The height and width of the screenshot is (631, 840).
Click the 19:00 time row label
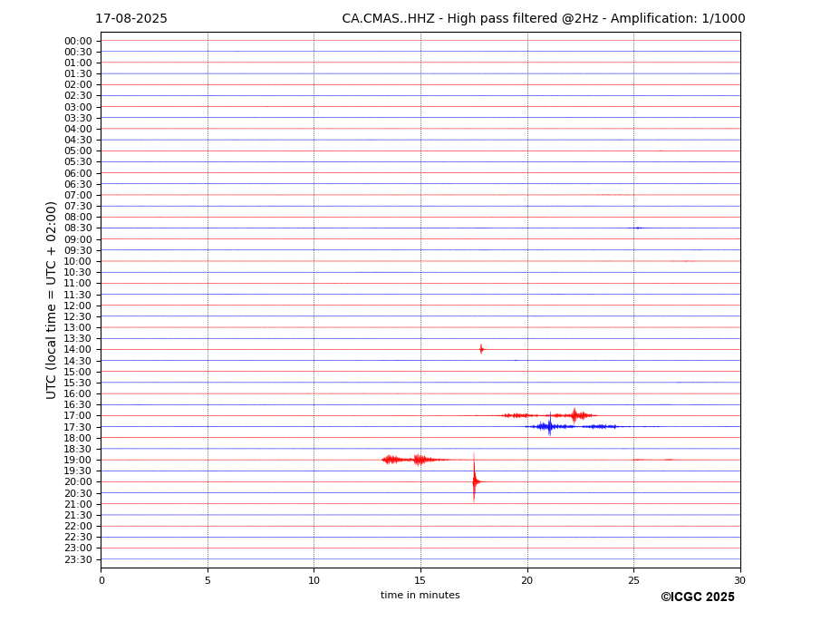78,460
